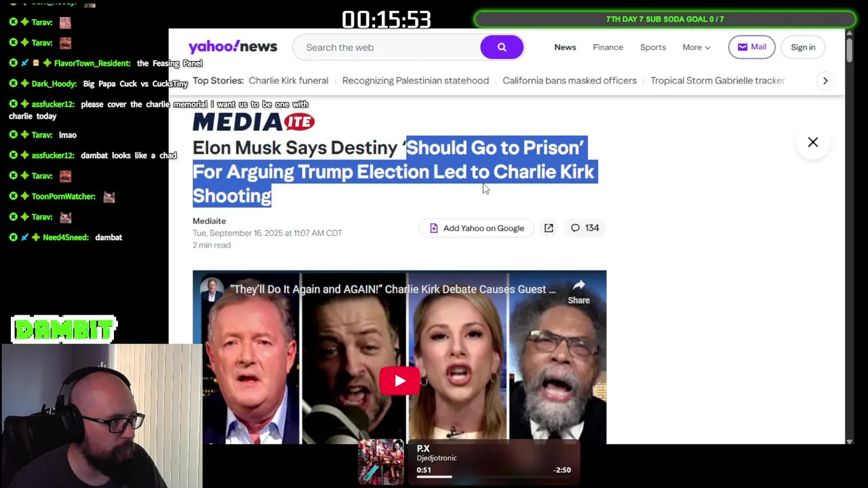Click the Mediaite author link
The width and height of the screenshot is (868, 488).
click(x=209, y=221)
